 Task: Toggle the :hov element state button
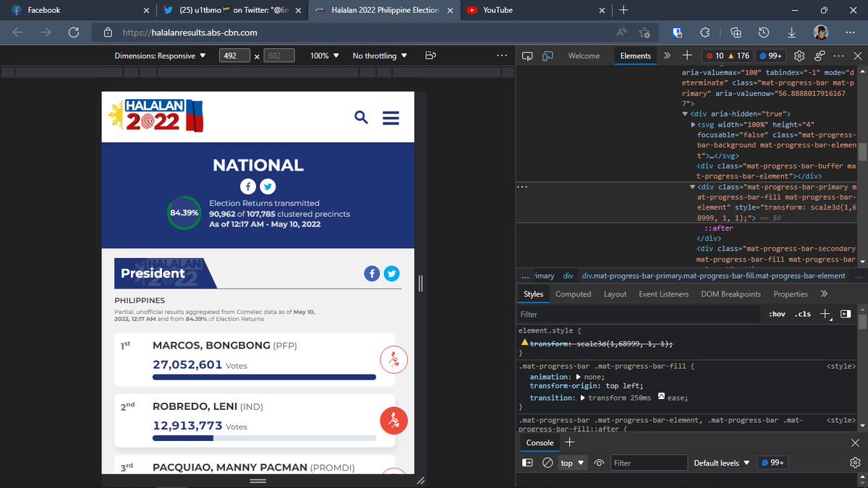[x=778, y=314]
